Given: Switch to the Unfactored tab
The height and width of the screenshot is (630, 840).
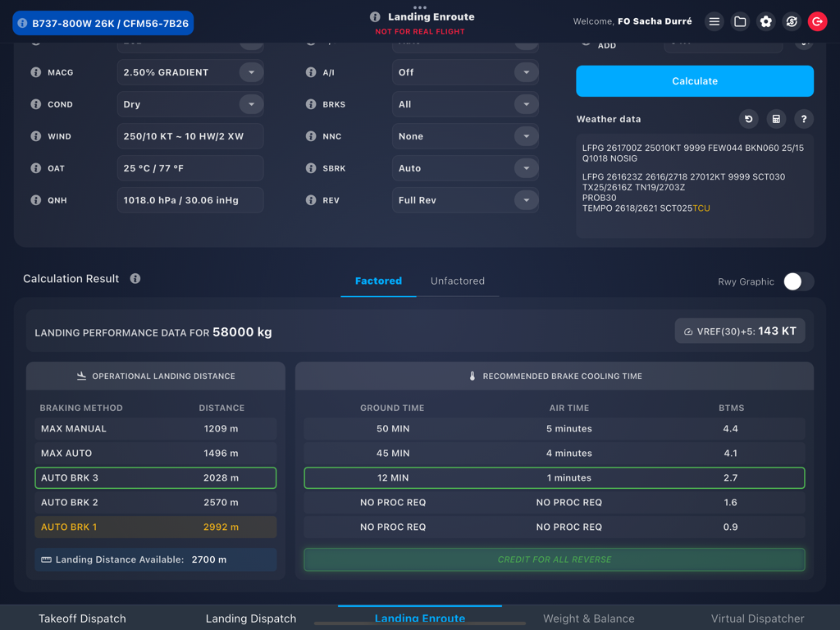Looking at the screenshot, I should pos(458,281).
